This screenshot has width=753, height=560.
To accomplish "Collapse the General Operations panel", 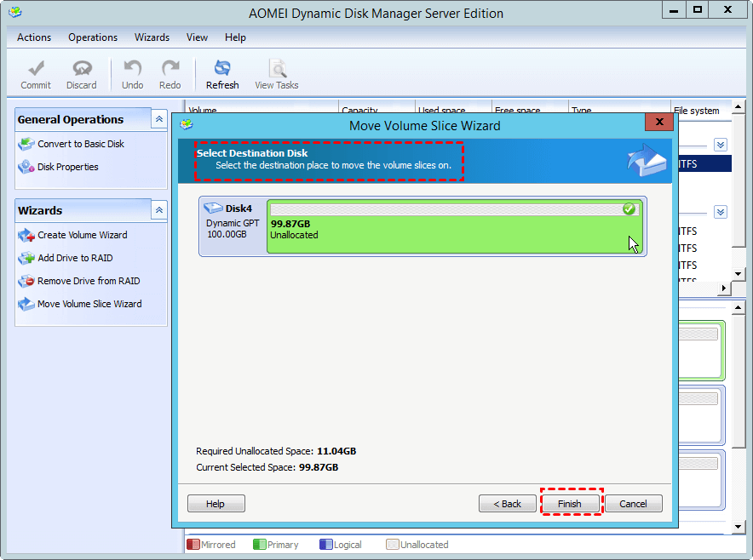I will pos(159,119).
